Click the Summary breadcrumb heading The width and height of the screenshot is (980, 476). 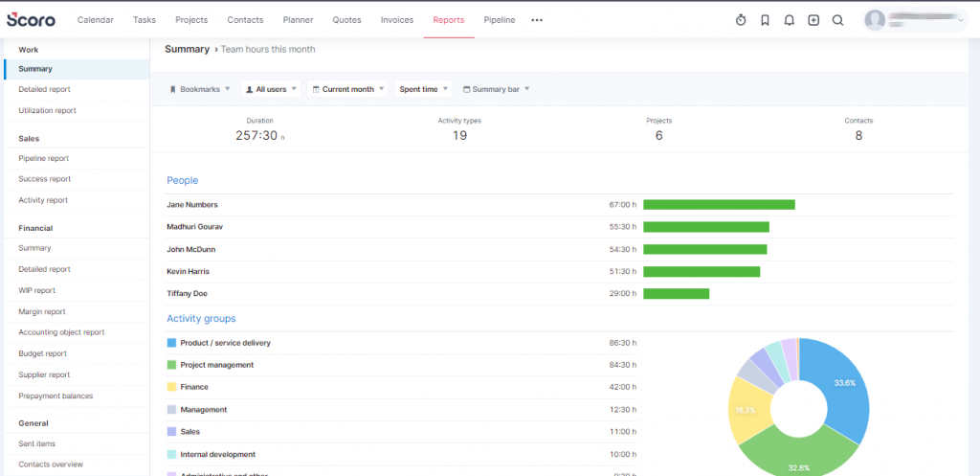pos(187,49)
